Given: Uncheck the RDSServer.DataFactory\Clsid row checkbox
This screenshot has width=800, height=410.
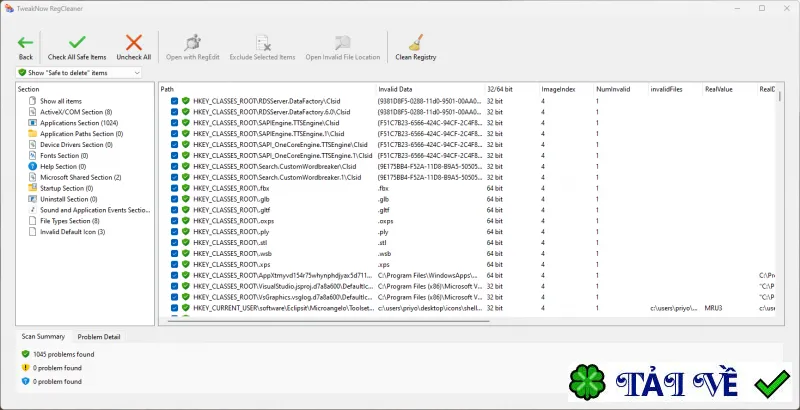Looking at the screenshot, I should [x=174, y=101].
